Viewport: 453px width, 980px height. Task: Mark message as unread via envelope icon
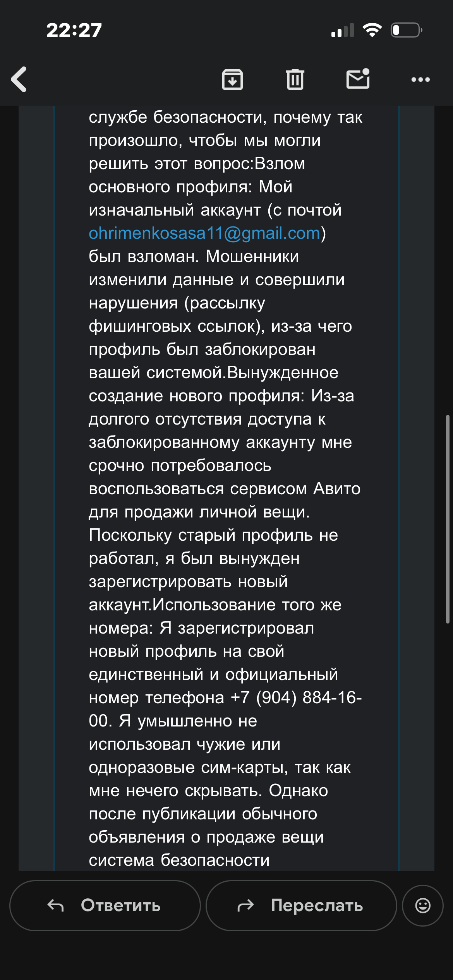[x=358, y=79]
